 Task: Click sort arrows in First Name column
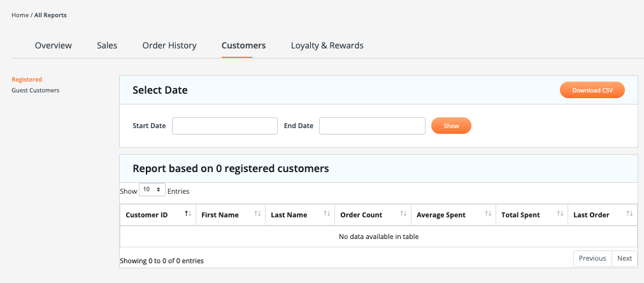(x=257, y=214)
